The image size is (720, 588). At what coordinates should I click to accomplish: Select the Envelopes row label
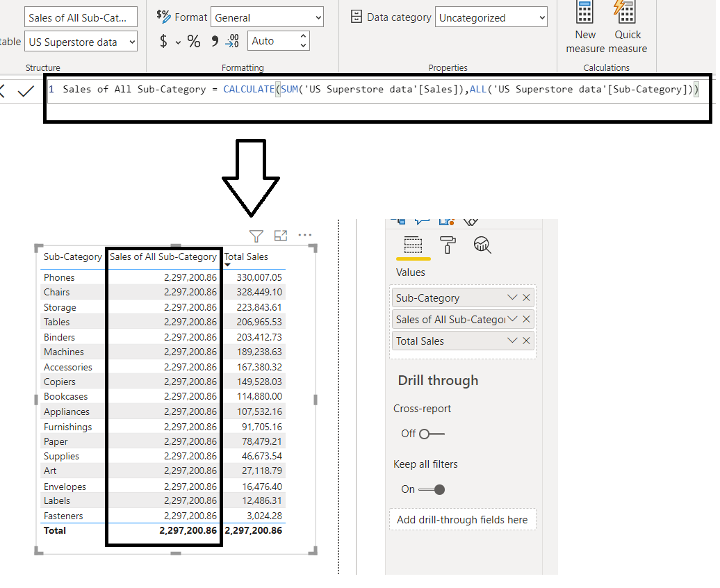pos(65,487)
